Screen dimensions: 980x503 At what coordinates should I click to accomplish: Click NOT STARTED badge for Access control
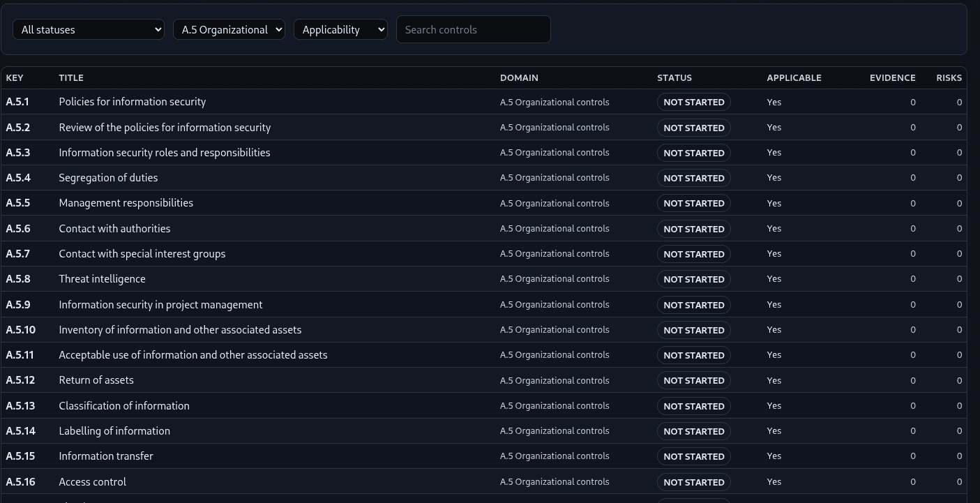click(x=693, y=482)
